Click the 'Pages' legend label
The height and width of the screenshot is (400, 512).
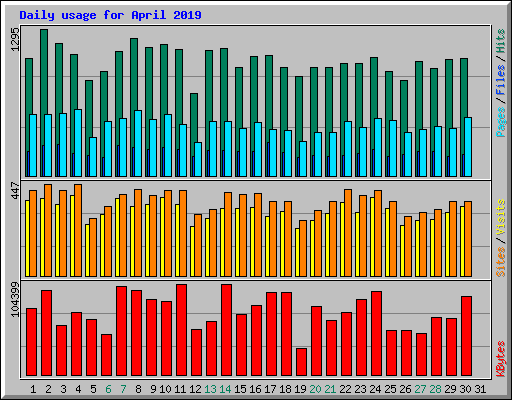501,122
